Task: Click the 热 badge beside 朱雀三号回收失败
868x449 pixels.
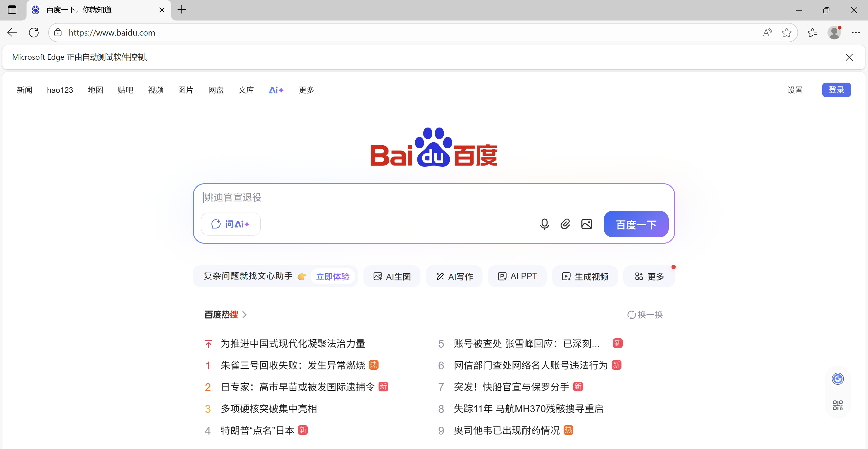Action: pos(374,365)
